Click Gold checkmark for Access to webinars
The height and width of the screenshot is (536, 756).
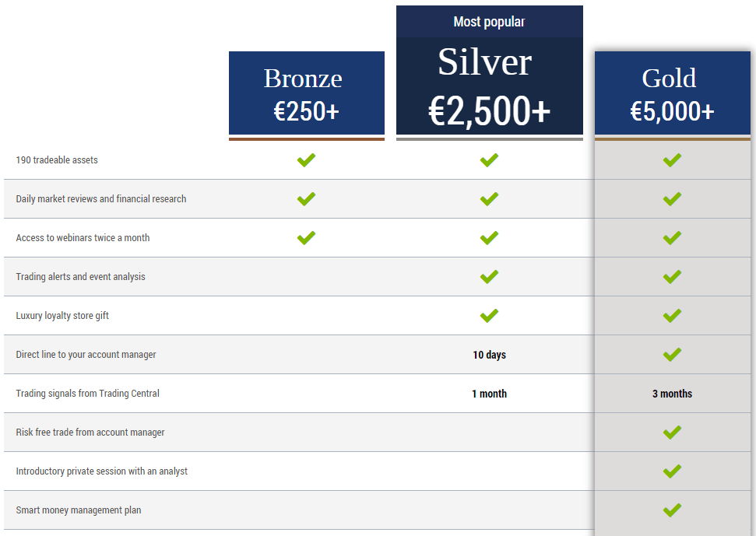coord(672,238)
